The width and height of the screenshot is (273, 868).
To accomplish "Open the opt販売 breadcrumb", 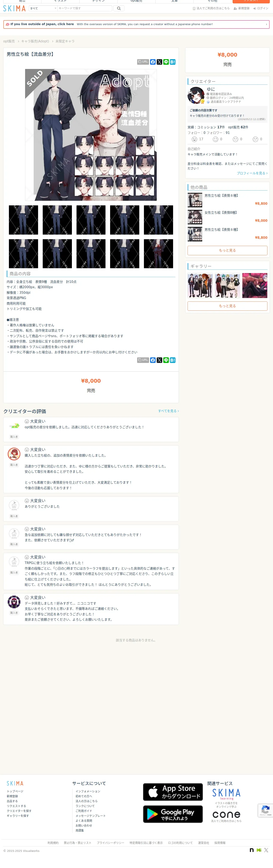I will coord(9,41).
